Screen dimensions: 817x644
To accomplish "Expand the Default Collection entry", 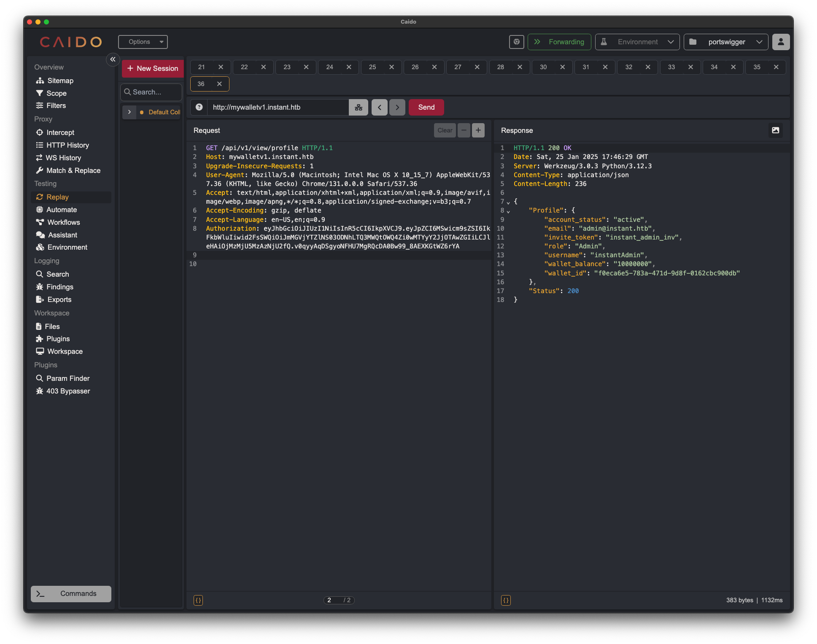I will point(129,112).
